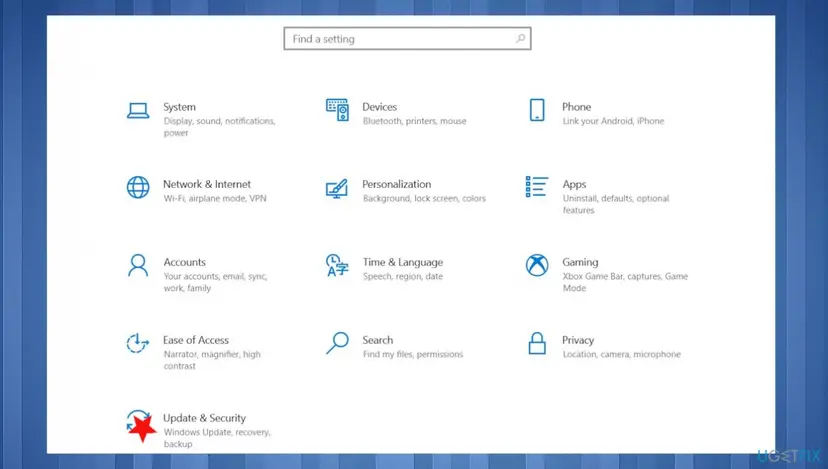
Task: Click the System laptop icon
Action: coord(138,110)
